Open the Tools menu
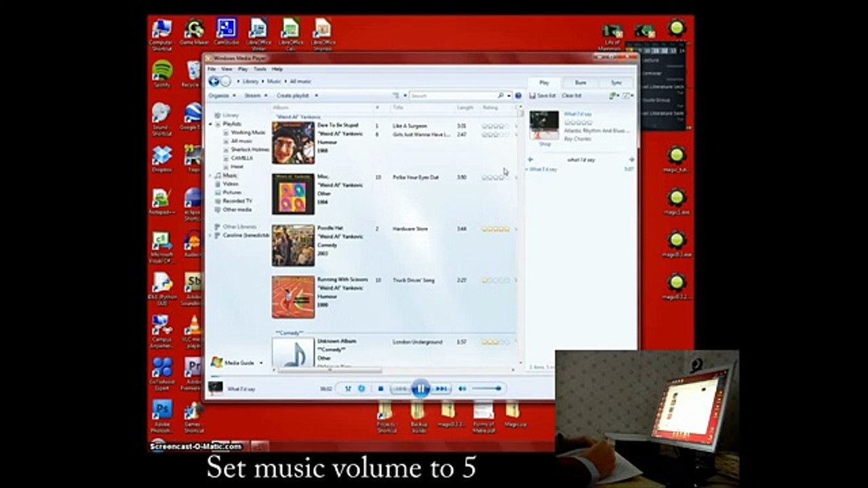This screenshot has height=488, width=868. pyautogui.click(x=260, y=69)
